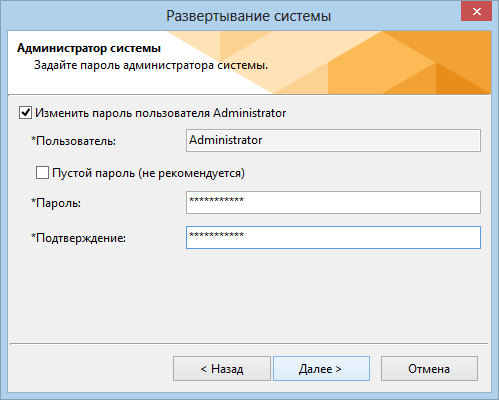Go back with the Назад button
Viewport: 499px width, 400px height.
(222, 369)
